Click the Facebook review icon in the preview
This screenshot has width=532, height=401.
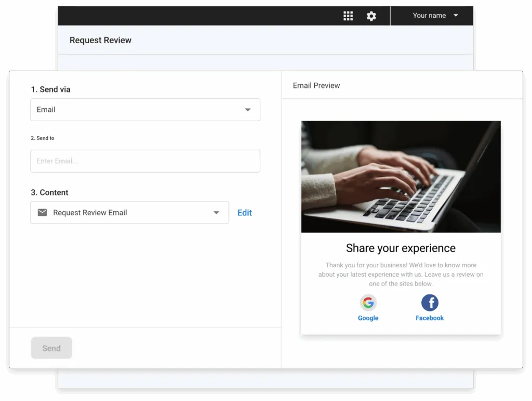pyautogui.click(x=430, y=302)
